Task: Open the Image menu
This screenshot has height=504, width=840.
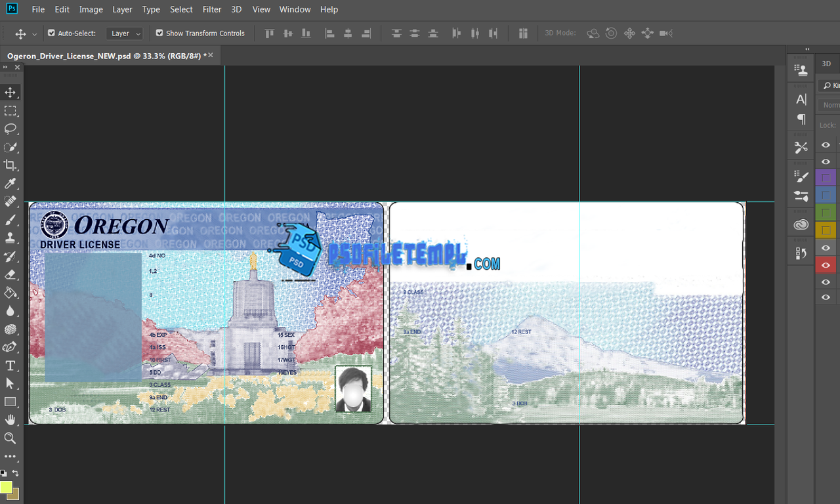Action: click(x=91, y=9)
